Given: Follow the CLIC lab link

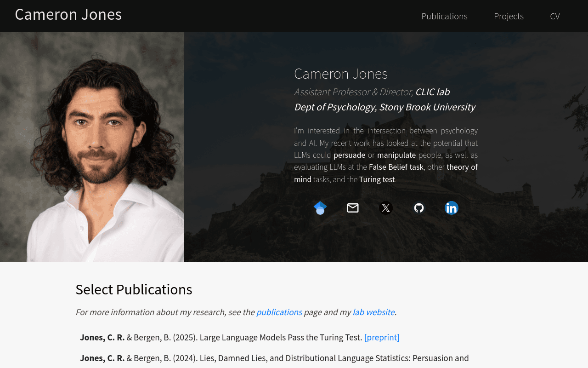Looking at the screenshot, I should [x=432, y=92].
